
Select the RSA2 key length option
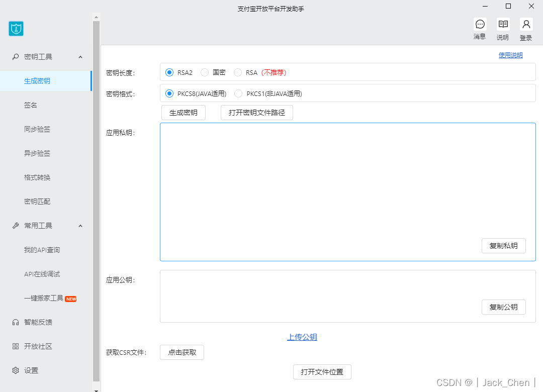169,72
